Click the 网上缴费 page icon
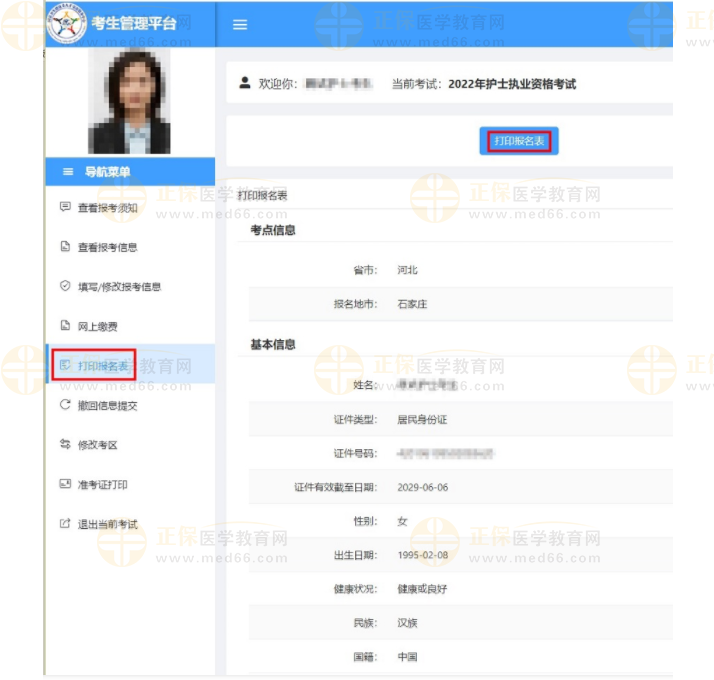Viewport: 714px width, 680px height. [66, 326]
